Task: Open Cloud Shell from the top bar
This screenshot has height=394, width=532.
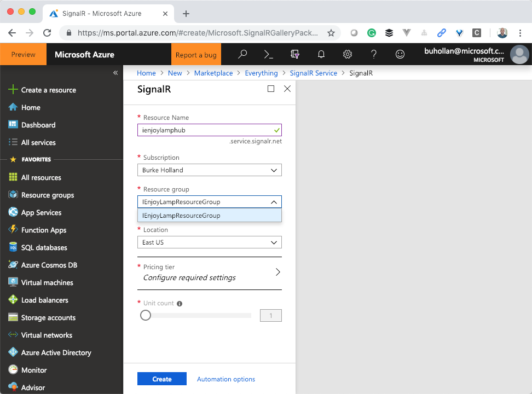Action: [268, 54]
